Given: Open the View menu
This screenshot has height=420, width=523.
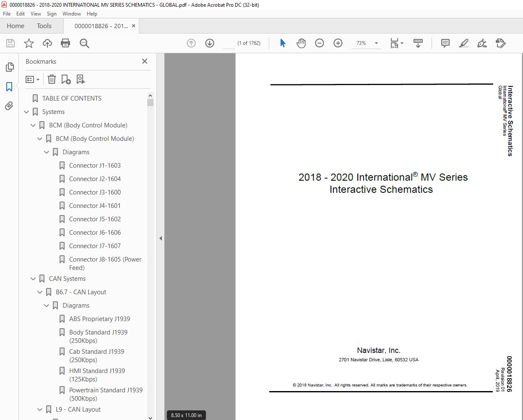Looking at the screenshot, I should [x=36, y=14].
